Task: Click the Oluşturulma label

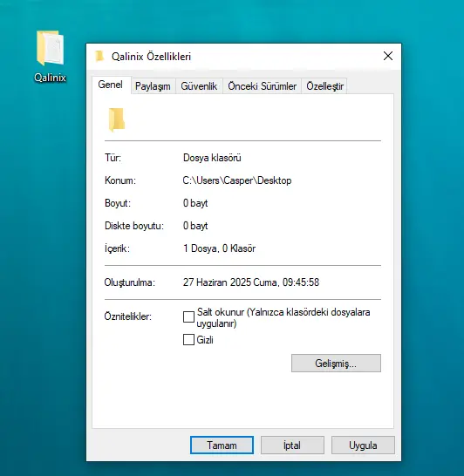Action: tap(130, 282)
